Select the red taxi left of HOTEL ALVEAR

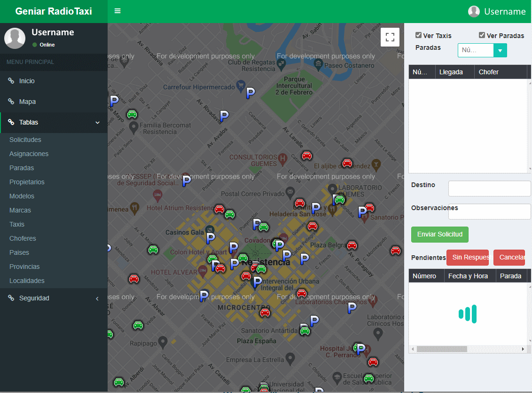(x=134, y=279)
